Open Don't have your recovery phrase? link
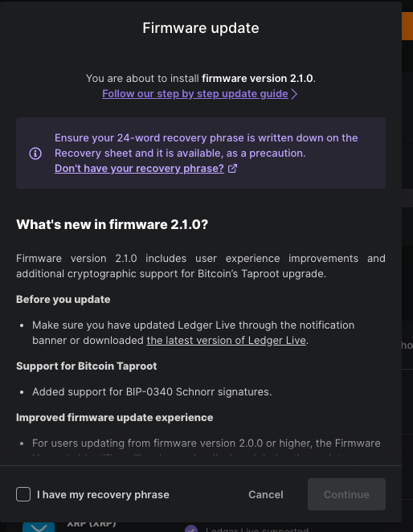The height and width of the screenshot is (532, 413). tap(139, 168)
